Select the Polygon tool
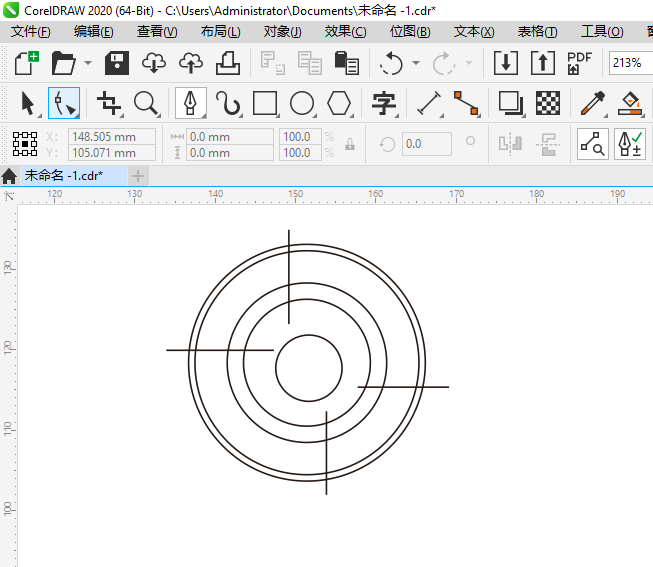Image resolution: width=653 pixels, height=567 pixels. [339, 103]
